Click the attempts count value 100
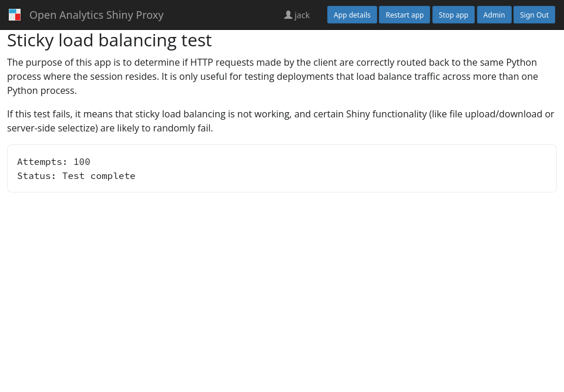This screenshot has width=564, height=392. click(82, 162)
